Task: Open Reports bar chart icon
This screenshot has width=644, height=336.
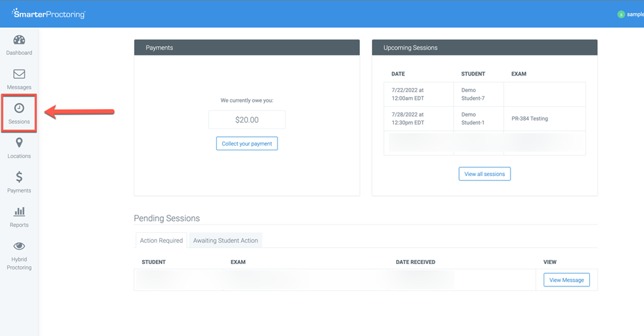Action: click(19, 212)
